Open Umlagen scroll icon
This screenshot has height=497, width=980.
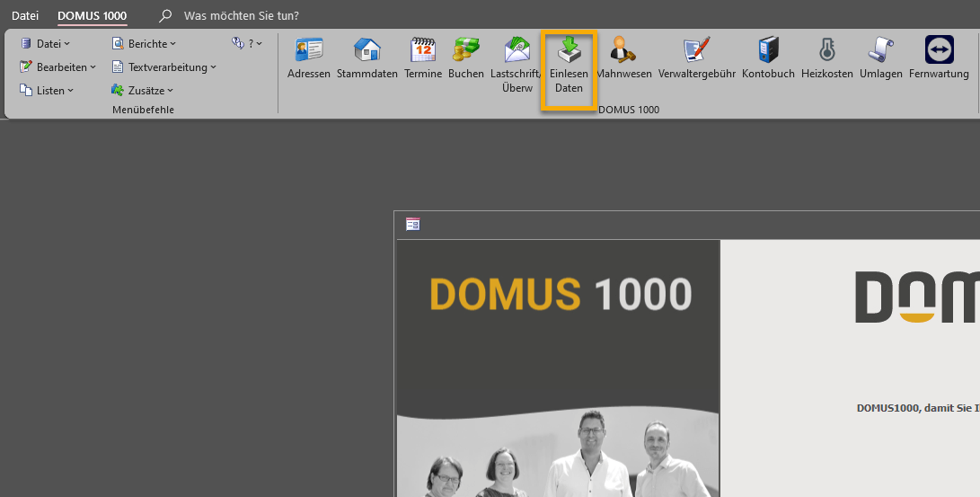[x=880, y=50]
